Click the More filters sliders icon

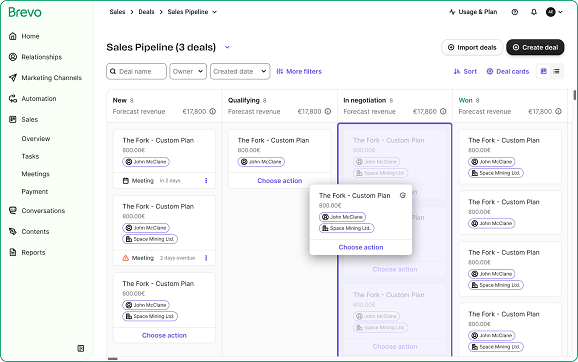pyautogui.click(x=280, y=72)
